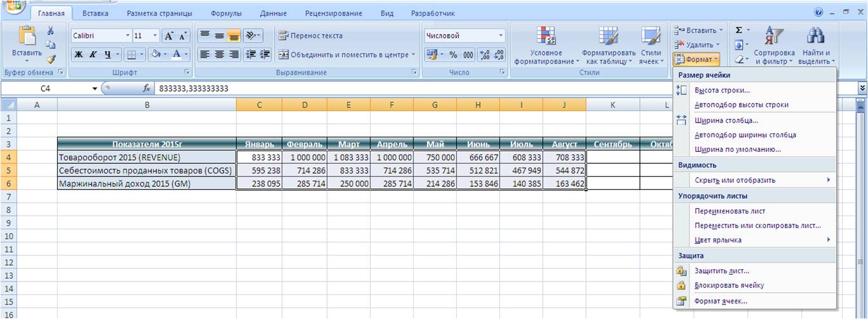
Task: Click the Percent style icon
Action: (453, 55)
